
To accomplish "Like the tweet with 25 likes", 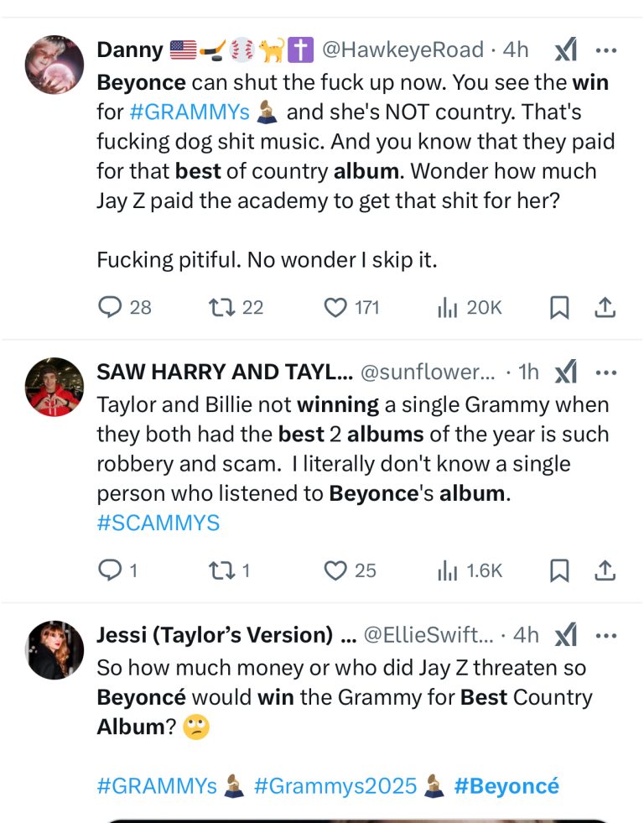I will coord(335,570).
